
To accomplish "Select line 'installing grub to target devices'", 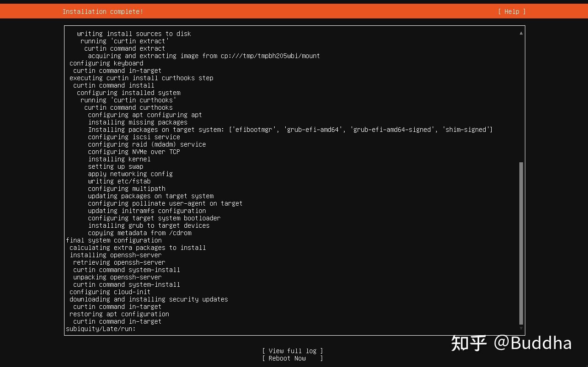I will [149, 225].
